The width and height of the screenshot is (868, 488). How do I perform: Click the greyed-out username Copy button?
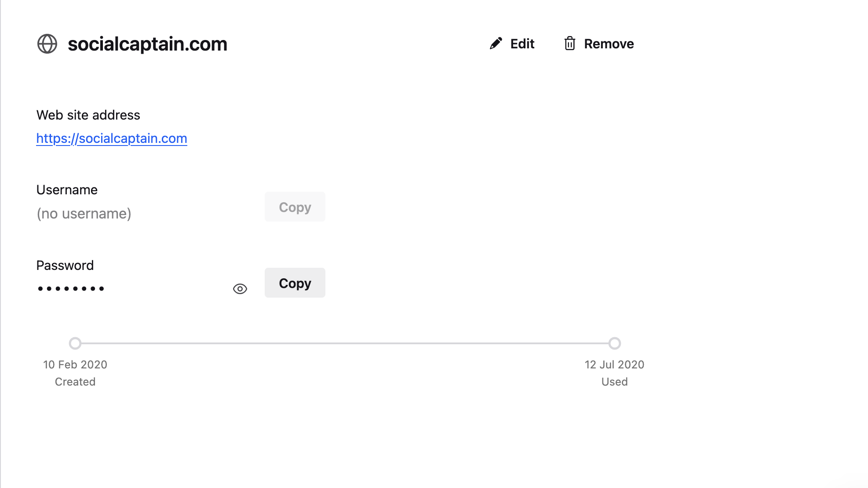point(295,207)
